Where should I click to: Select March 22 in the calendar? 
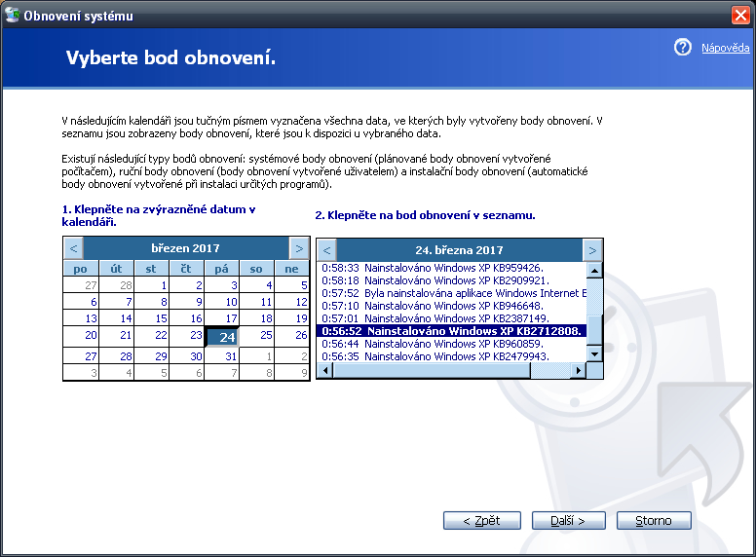(152, 335)
